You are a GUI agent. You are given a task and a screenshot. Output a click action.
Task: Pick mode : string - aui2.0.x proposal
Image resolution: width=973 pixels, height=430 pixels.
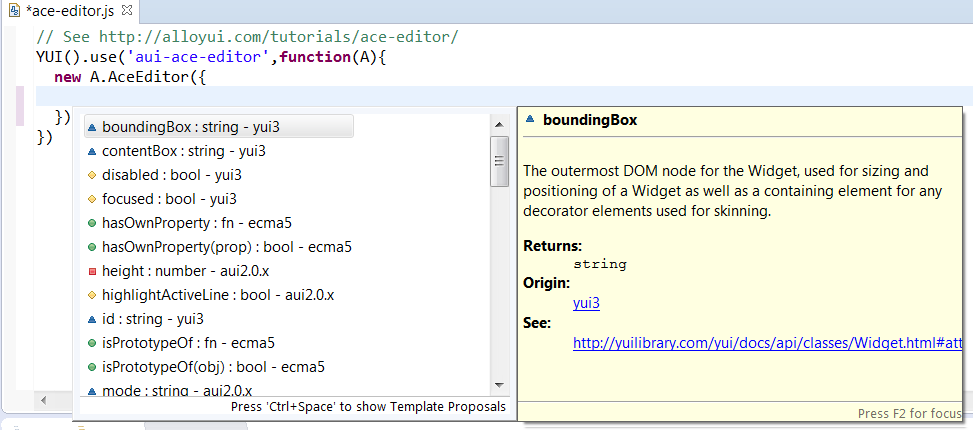[x=177, y=390]
